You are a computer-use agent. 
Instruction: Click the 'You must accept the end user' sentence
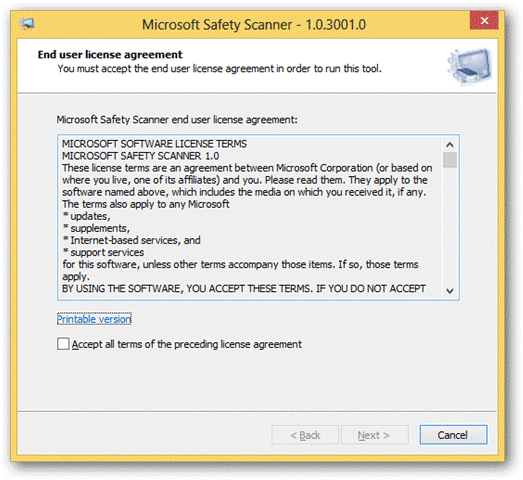coord(219,69)
